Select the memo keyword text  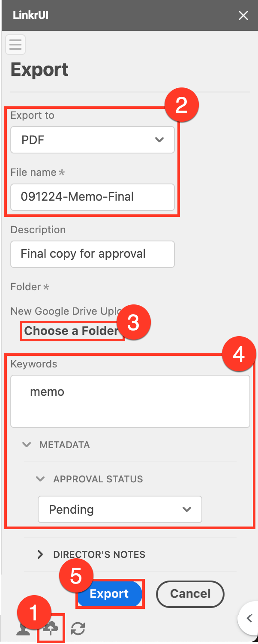tap(47, 391)
